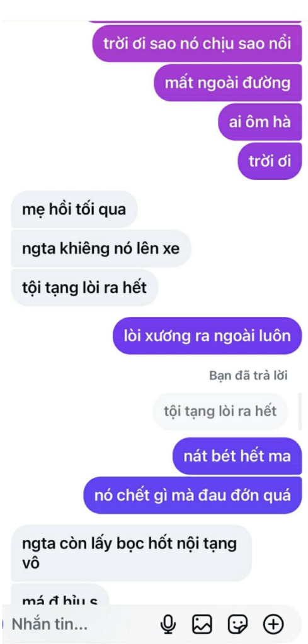The image size is (308, 644).
Task: Tap the 'ngta khiêng nó lên xe' message
Action: [101, 248]
